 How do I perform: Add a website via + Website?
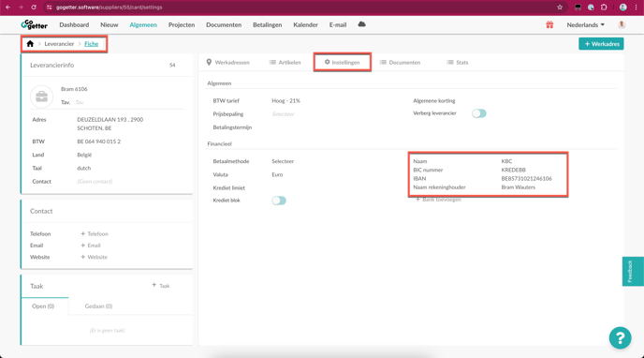pyautogui.click(x=94, y=257)
